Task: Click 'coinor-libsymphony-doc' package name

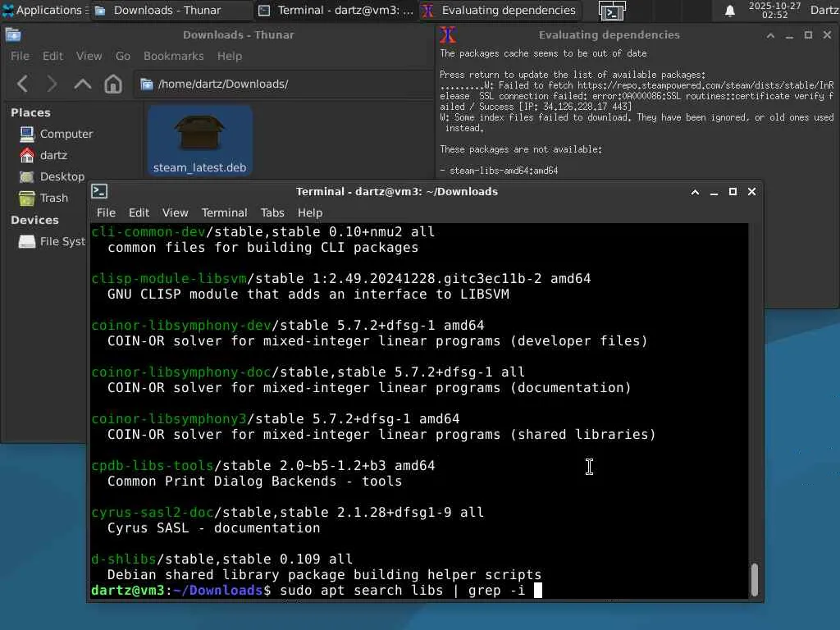Action: (x=181, y=372)
